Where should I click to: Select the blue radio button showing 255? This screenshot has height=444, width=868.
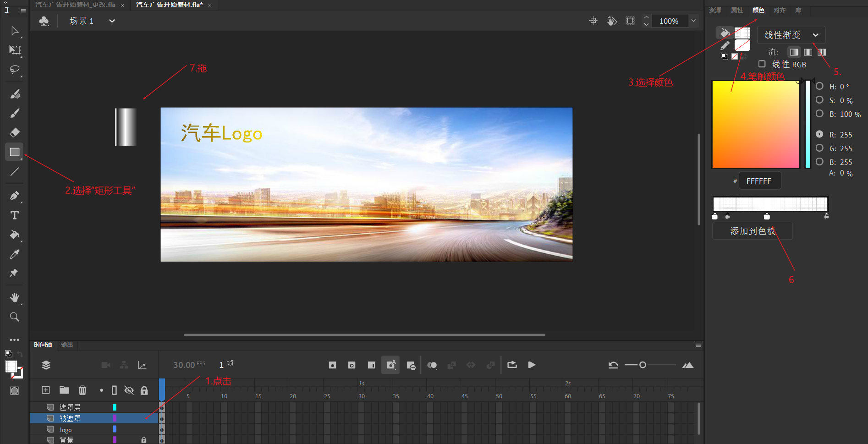(820, 162)
